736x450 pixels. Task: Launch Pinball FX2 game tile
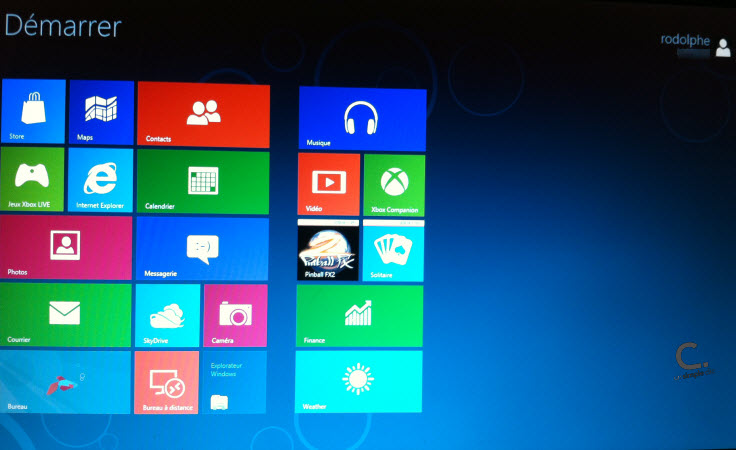(328, 250)
